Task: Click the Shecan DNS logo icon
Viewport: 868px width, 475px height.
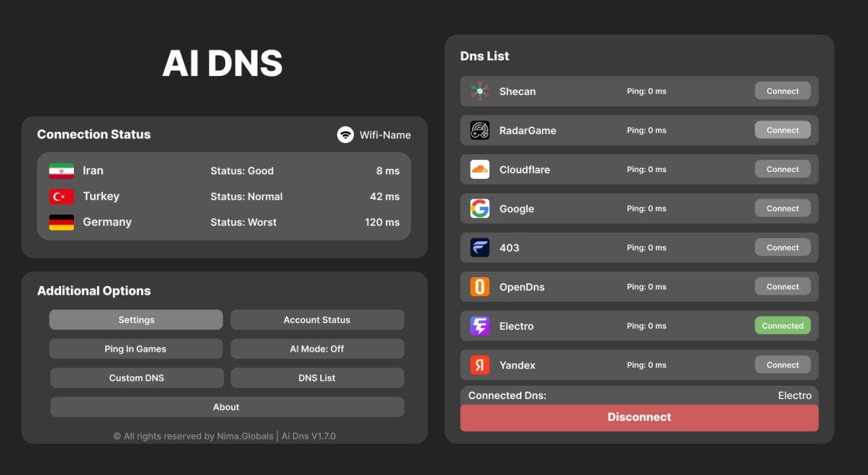Action: tap(479, 91)
